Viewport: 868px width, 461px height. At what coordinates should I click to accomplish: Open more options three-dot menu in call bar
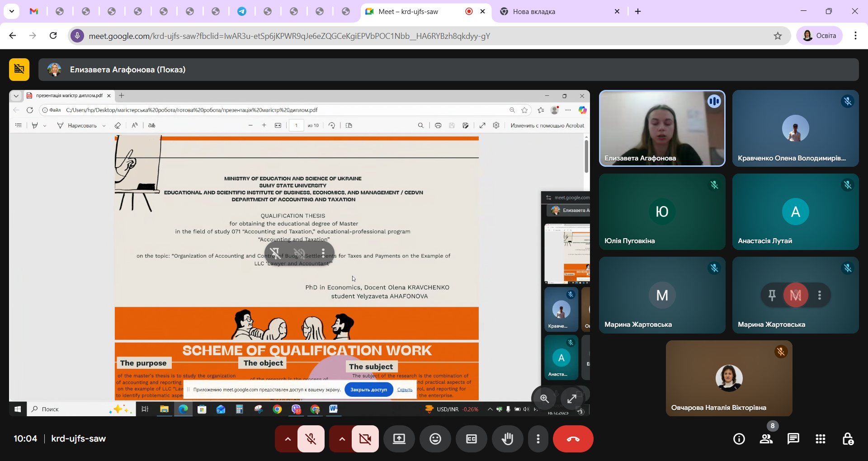pos(538,439)
